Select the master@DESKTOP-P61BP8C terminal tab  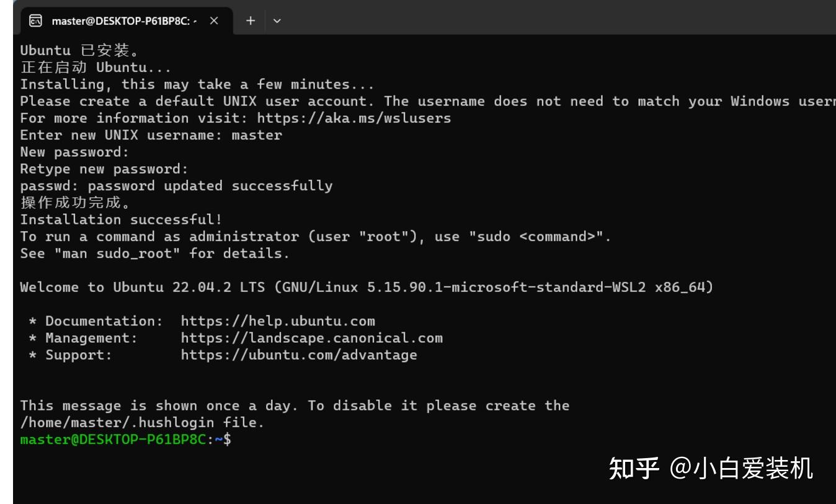pyautogui.click(x=124, y=20)
